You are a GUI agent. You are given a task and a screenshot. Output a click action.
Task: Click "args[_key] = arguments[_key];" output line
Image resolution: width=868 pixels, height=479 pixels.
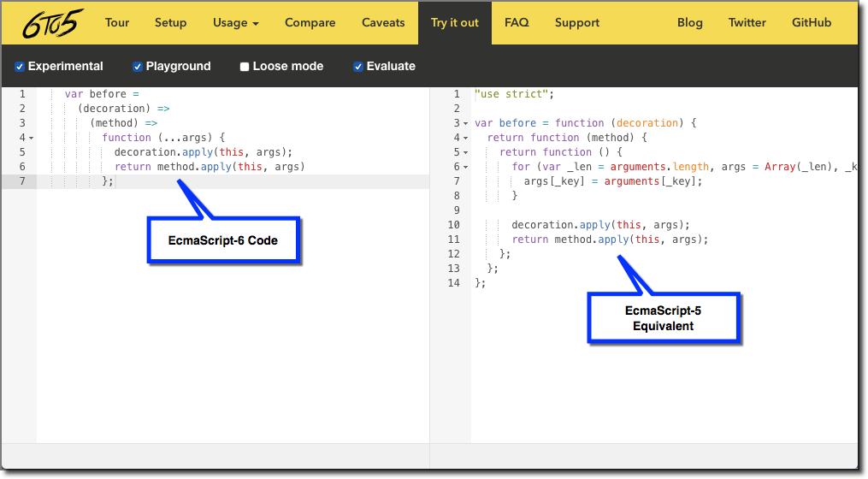coord(613,181)
